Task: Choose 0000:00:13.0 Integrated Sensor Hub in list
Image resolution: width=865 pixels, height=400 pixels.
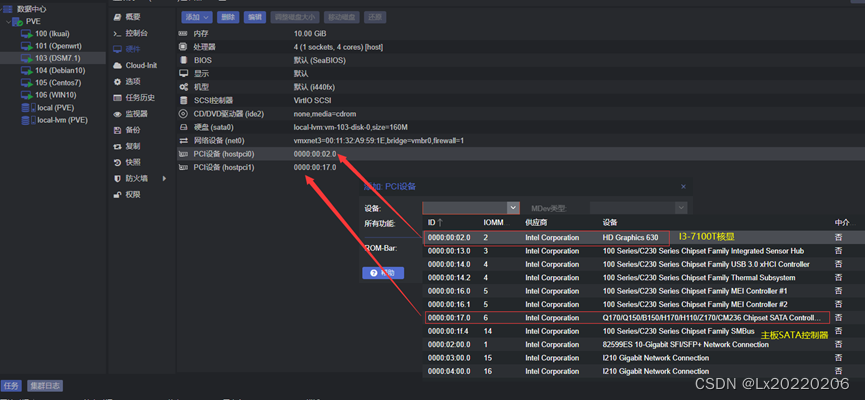Action: point(644,251)
